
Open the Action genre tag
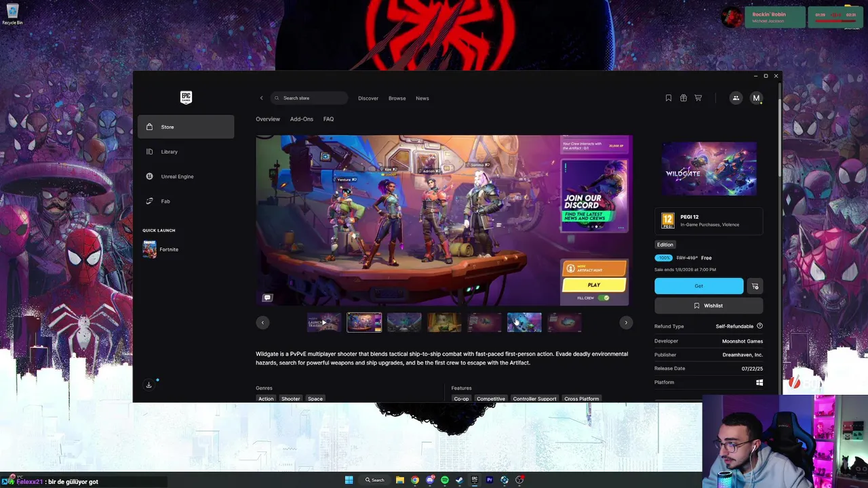pos(266,399)
